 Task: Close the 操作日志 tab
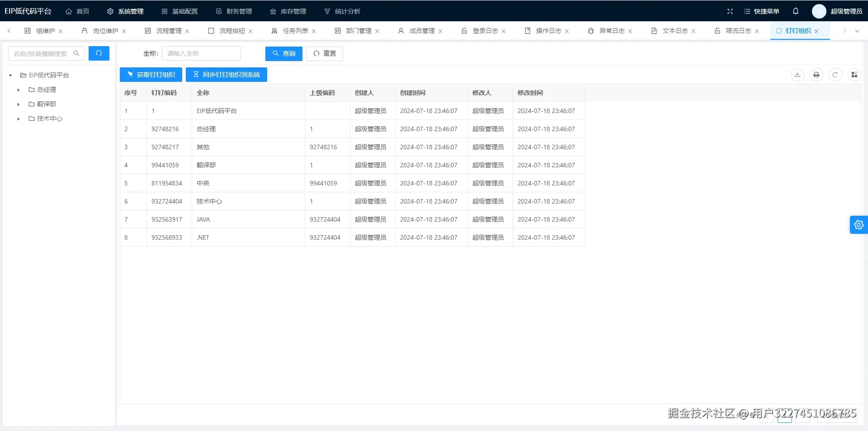coord(567,31)
